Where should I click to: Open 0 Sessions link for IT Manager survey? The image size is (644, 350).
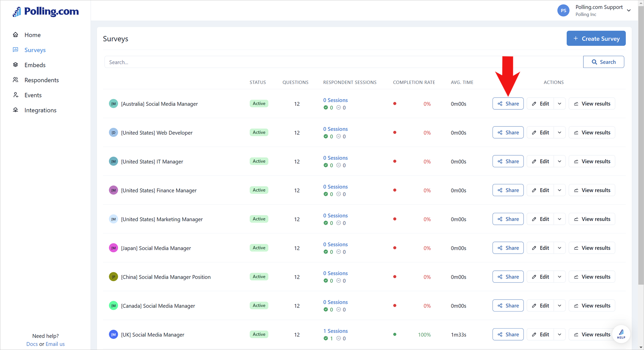335,158
